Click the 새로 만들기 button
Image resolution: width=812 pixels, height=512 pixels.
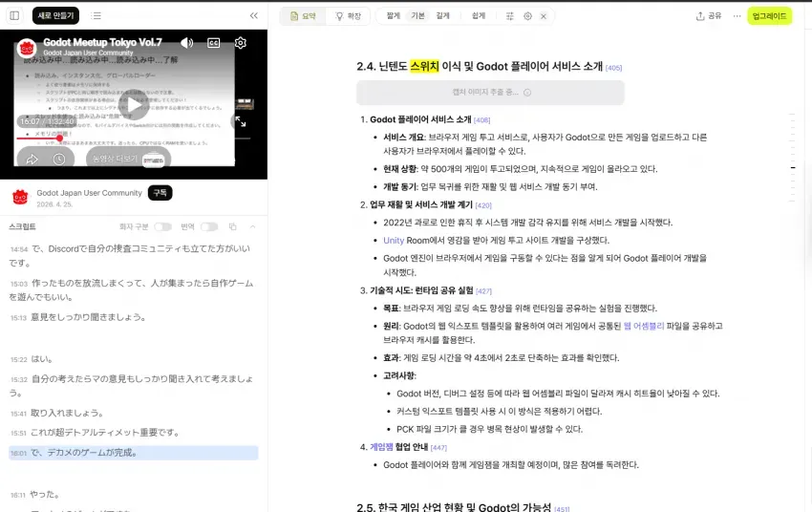click(55, 15)
